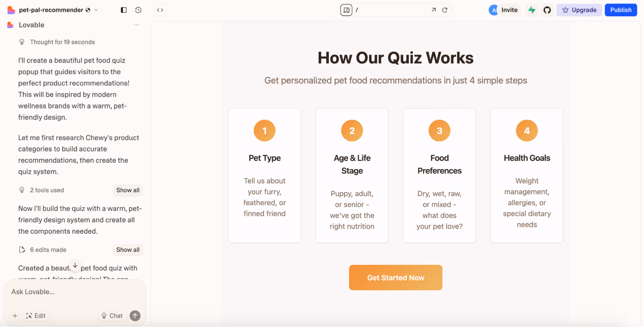Open the Supabase lightning icon

[532, 10]
